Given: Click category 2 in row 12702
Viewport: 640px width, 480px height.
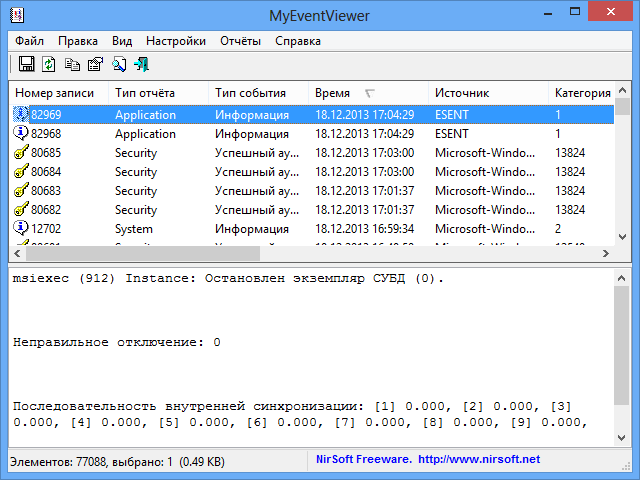Looking at the screenshot, I should 558,229.
